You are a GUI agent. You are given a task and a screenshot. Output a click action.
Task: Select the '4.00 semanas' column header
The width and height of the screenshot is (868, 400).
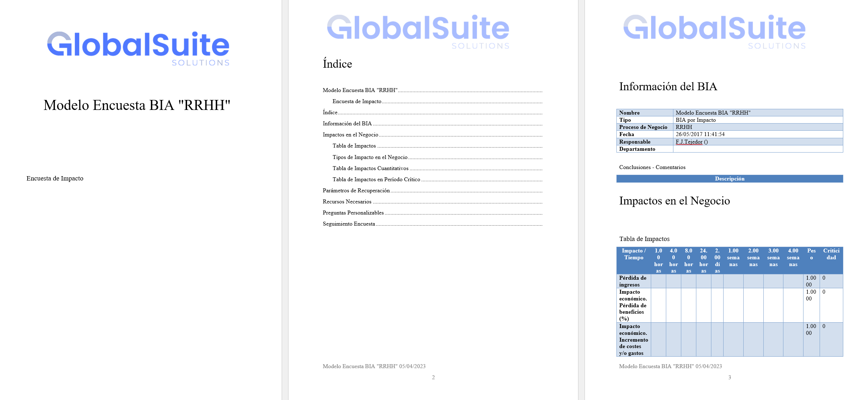(793, 261)
